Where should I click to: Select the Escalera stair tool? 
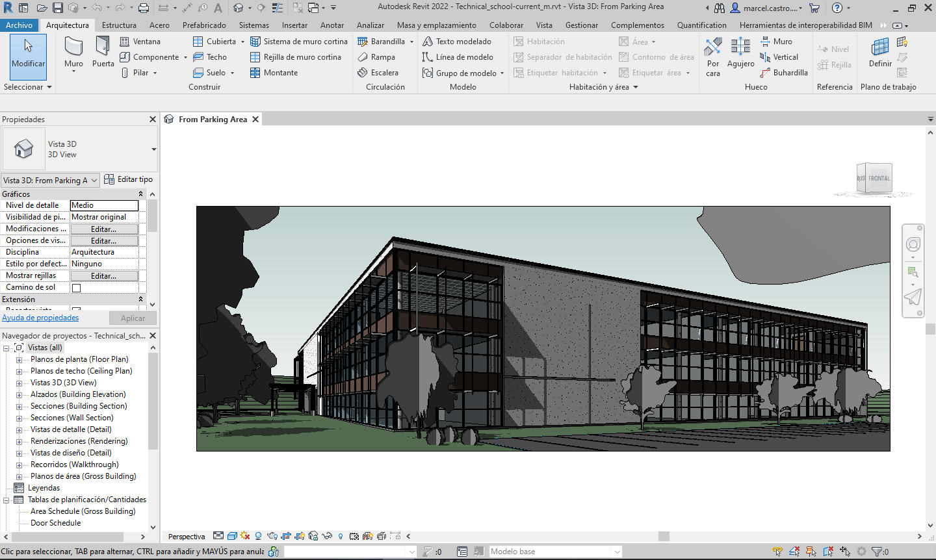(378, 72)
